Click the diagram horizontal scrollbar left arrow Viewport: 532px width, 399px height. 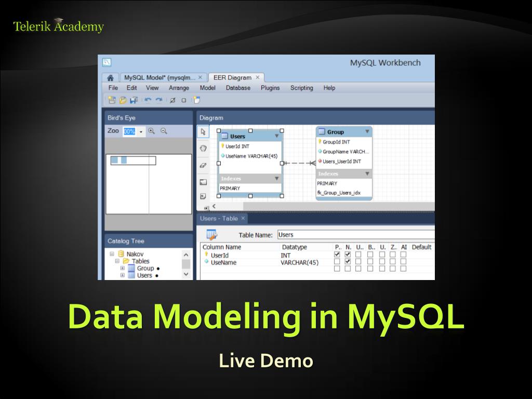214,206
